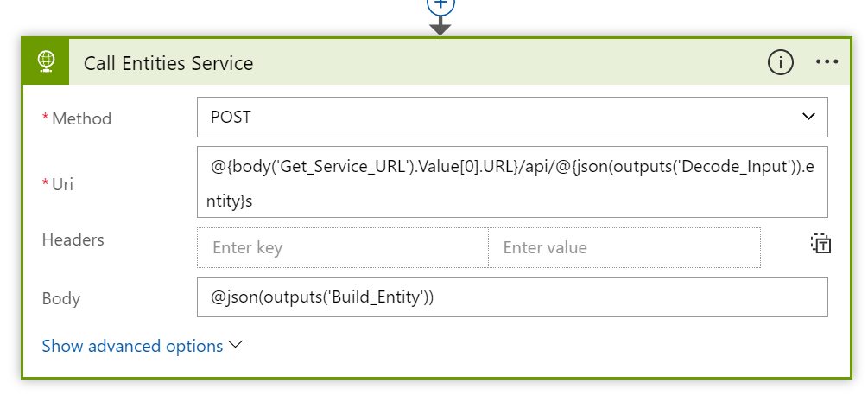Screen dimensions: 868x402
Task: Click the plus button to insert a step
Action: 440,4
